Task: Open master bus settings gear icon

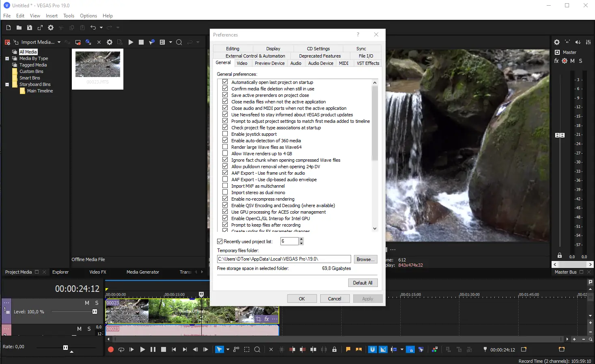Action: 557,42
